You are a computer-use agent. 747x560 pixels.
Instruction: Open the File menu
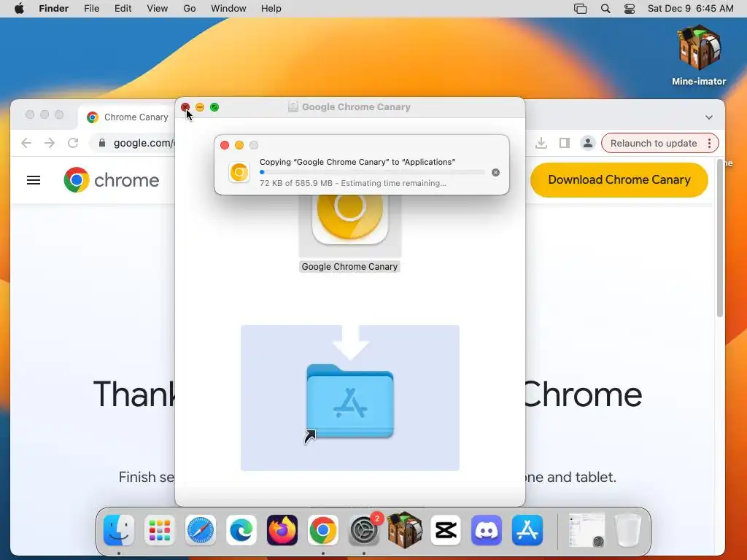(91, 9)
